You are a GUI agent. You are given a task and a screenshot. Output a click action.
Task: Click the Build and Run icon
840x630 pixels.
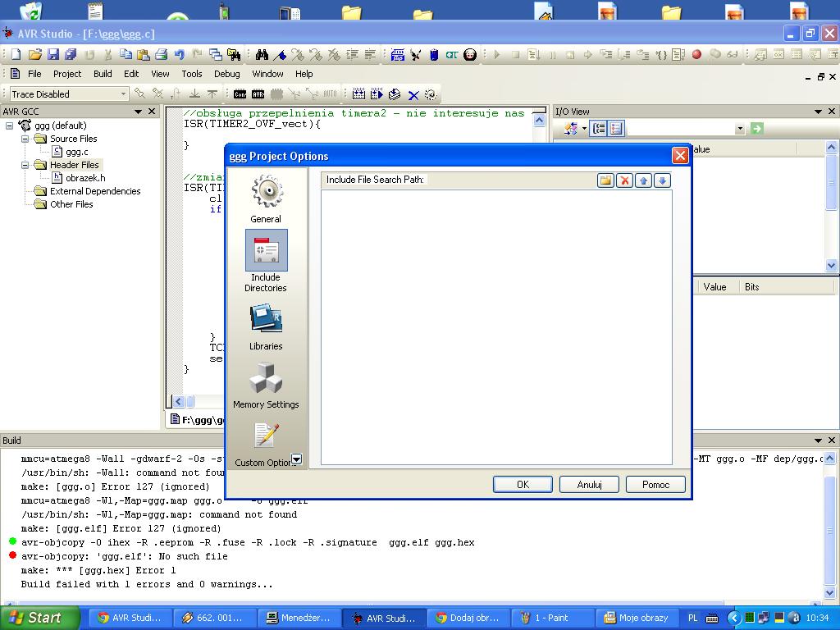(377, 94)
